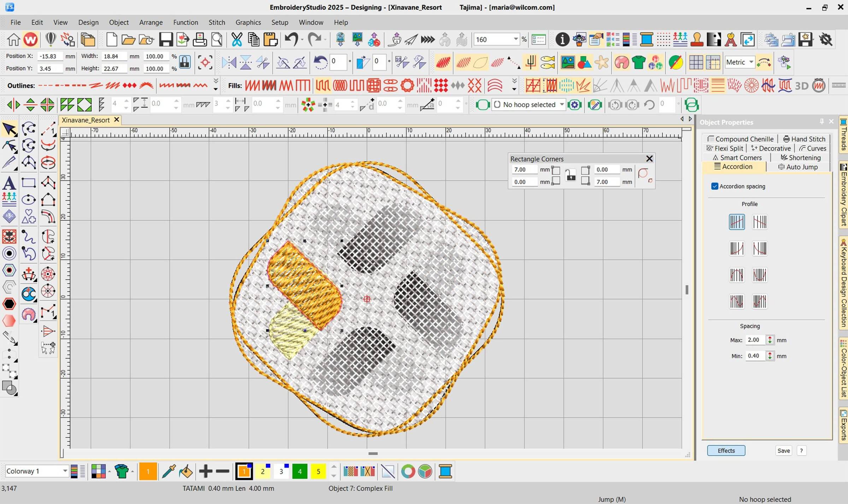The image size is (848, 504).
Task: Select the arrow Select Object tool
Action: 10,130
